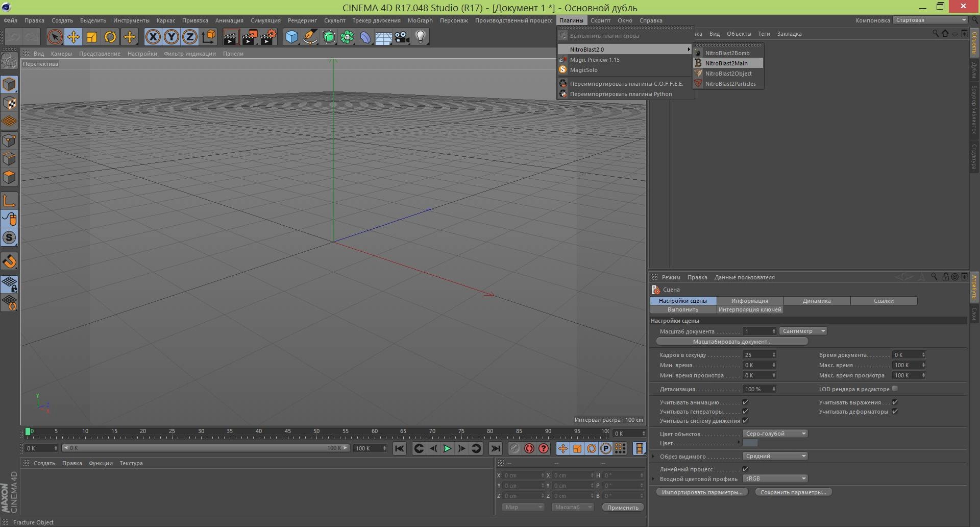Viewport: 980px width, 527px height.
Task: Play the animation forward
Action: [447, 448]
